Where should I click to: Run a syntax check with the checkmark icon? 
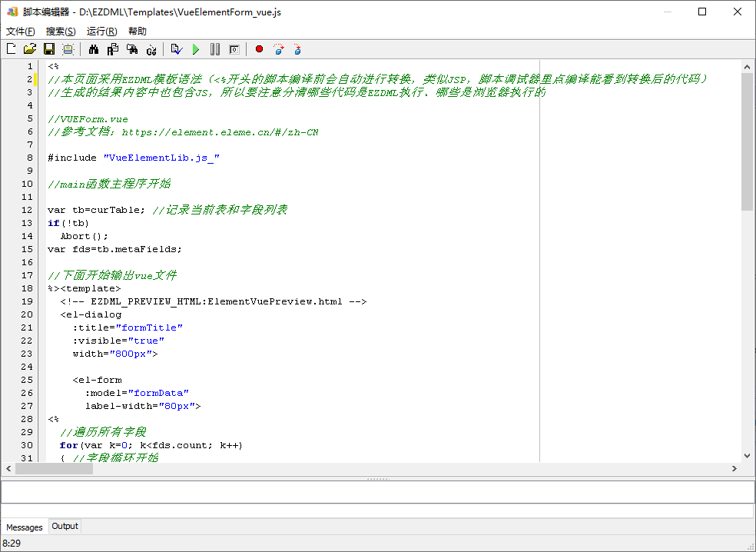(175, 48)
